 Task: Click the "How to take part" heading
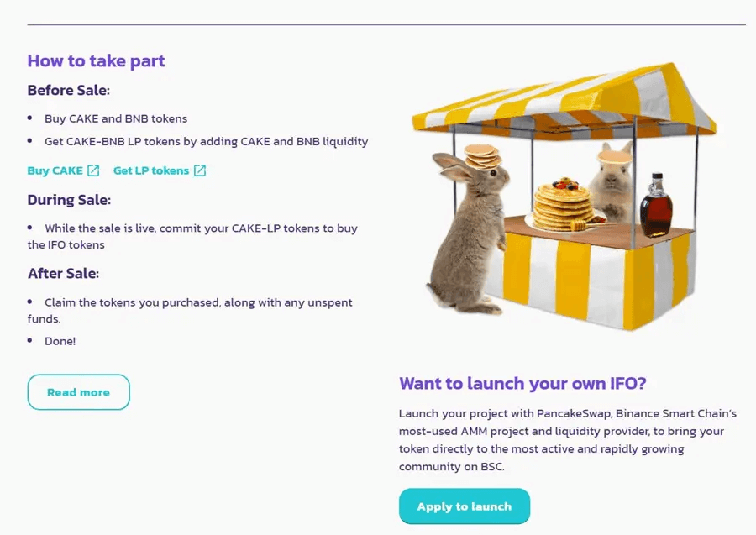point(96,60)
